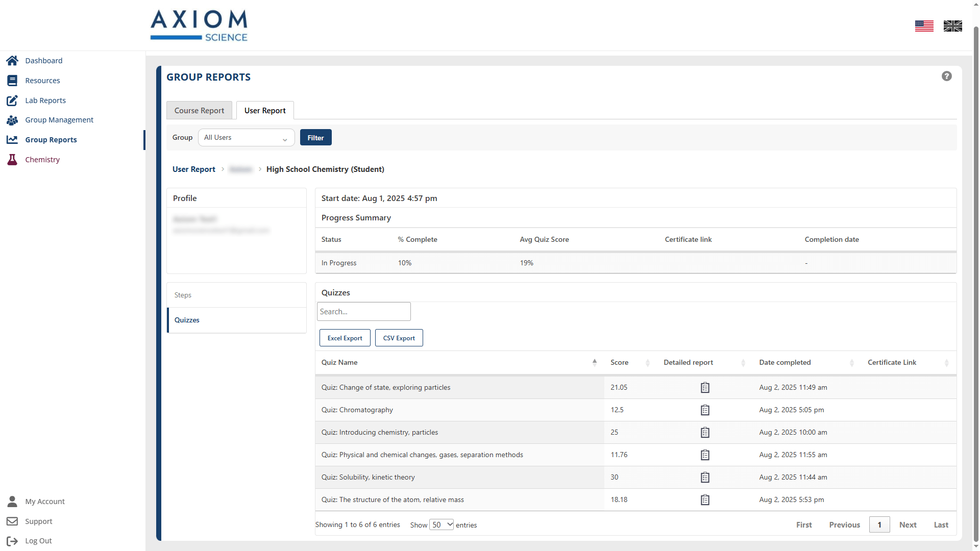Change the Show entries count dropdown

pyautogui.click(x=441, y=525)
